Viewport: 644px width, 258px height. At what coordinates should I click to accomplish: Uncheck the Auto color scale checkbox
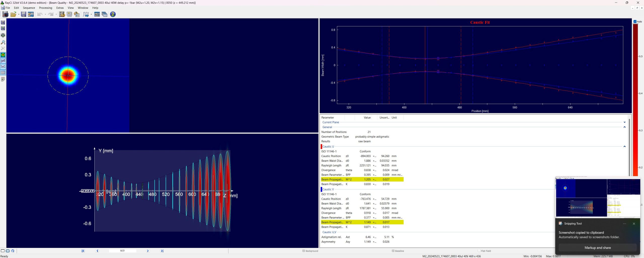point(635,22)
